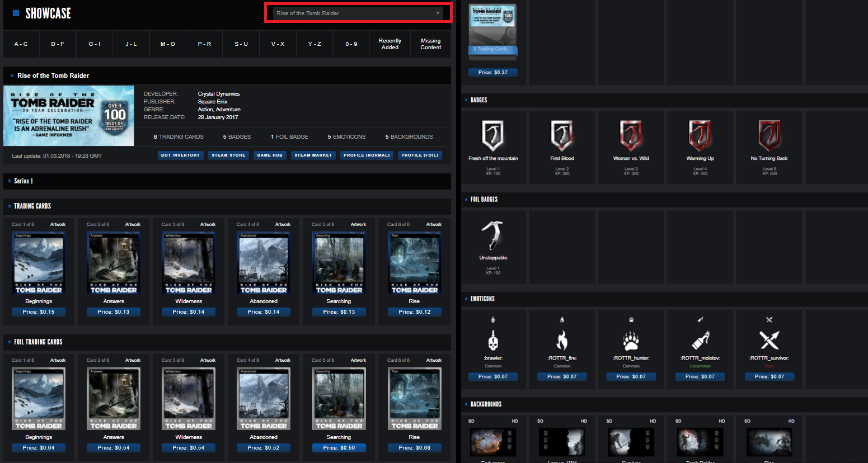Show the Recently Added tab
Viewport: 868px width, 463px height.
(x=390, y=44)
